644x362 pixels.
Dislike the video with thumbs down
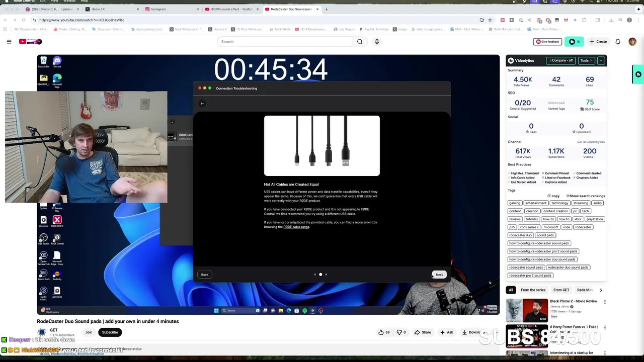(401, 332)
